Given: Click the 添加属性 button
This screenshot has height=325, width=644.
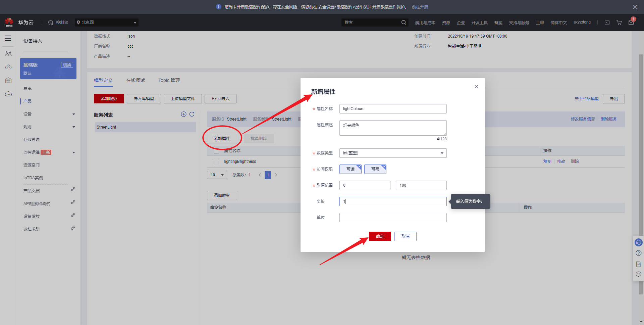Looking at the screenshot, I should [x=222, y=139].
